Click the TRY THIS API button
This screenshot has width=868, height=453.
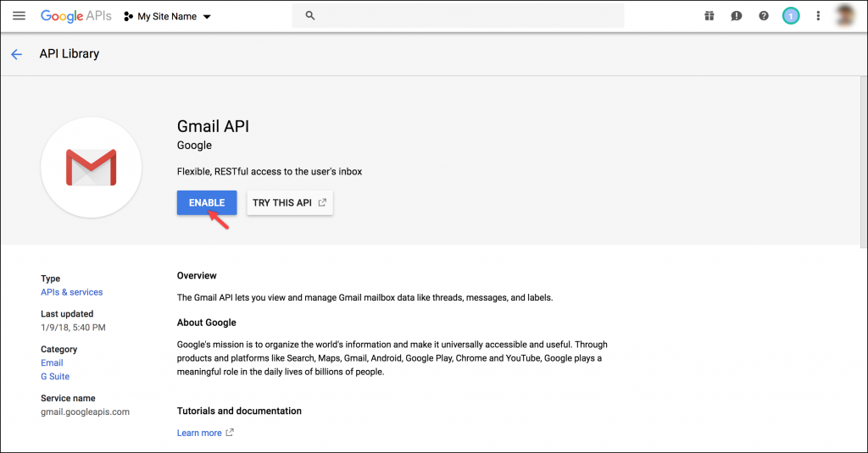pos(289,203)
